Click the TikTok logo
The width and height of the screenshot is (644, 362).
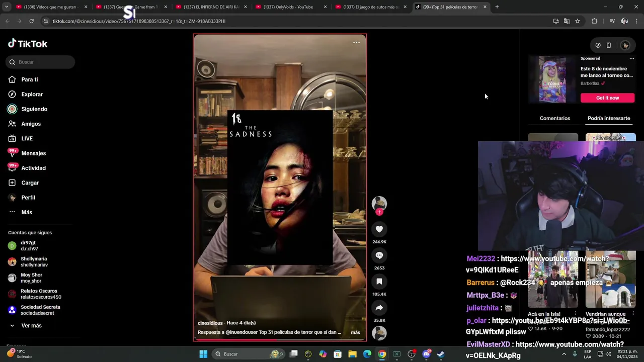click(x=28, y=44)
